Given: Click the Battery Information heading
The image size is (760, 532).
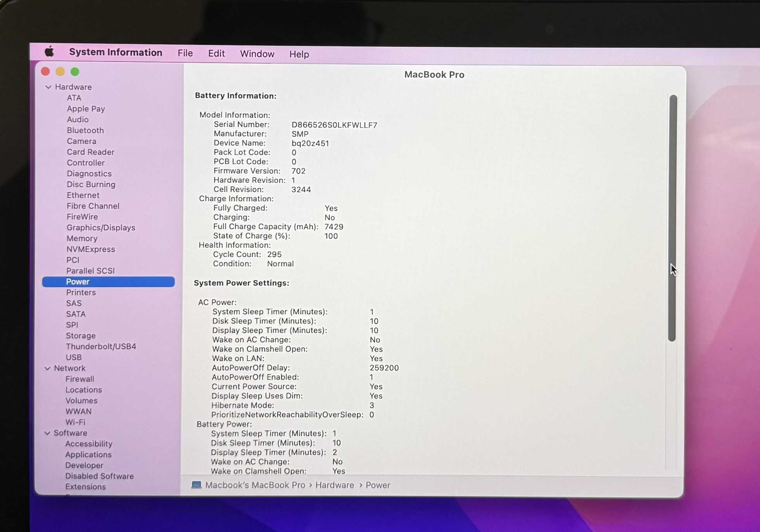Looking at the screenshot, I should pyautogui.click(x=235, y=96).
